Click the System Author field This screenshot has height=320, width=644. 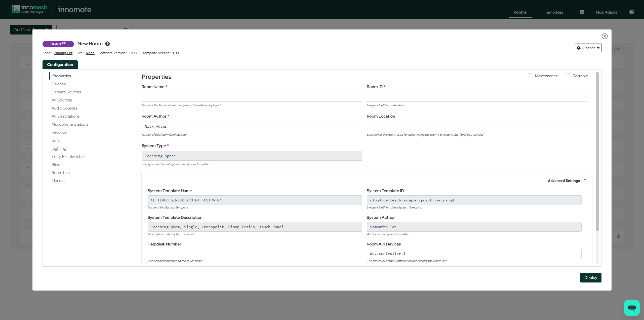tap(474, 227)
